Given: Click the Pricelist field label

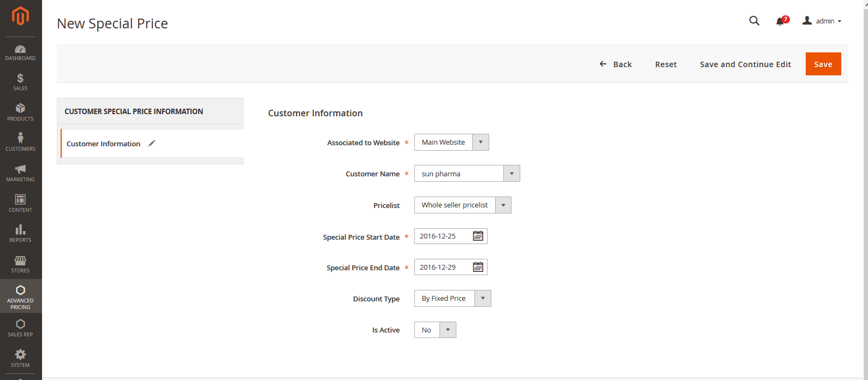Looking at the screenshot, I should click(387, 205).
